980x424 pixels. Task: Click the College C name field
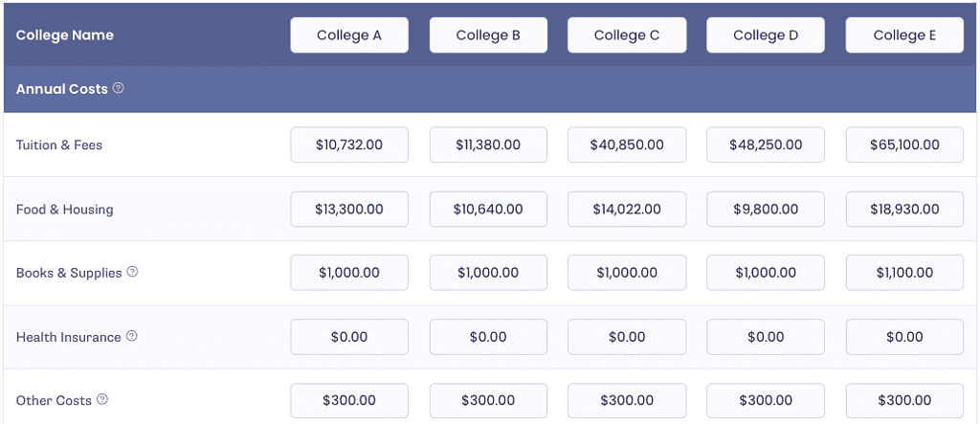click(x=627, y=35)
